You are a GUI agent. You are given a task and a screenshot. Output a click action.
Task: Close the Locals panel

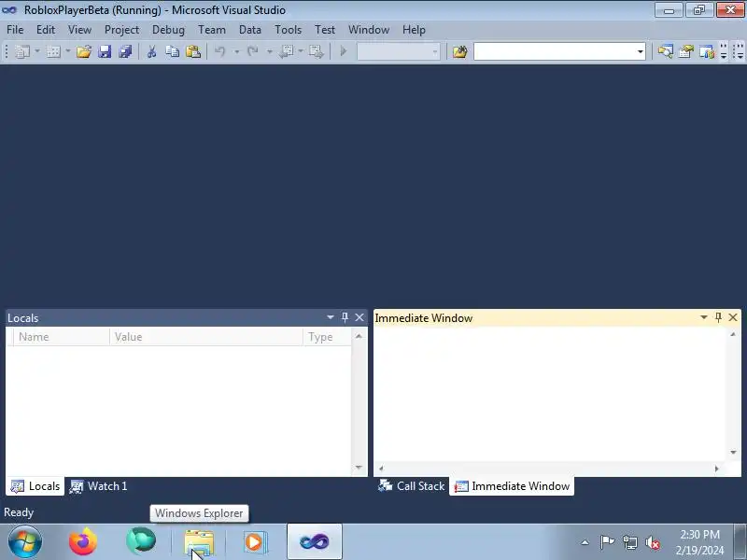359,317
